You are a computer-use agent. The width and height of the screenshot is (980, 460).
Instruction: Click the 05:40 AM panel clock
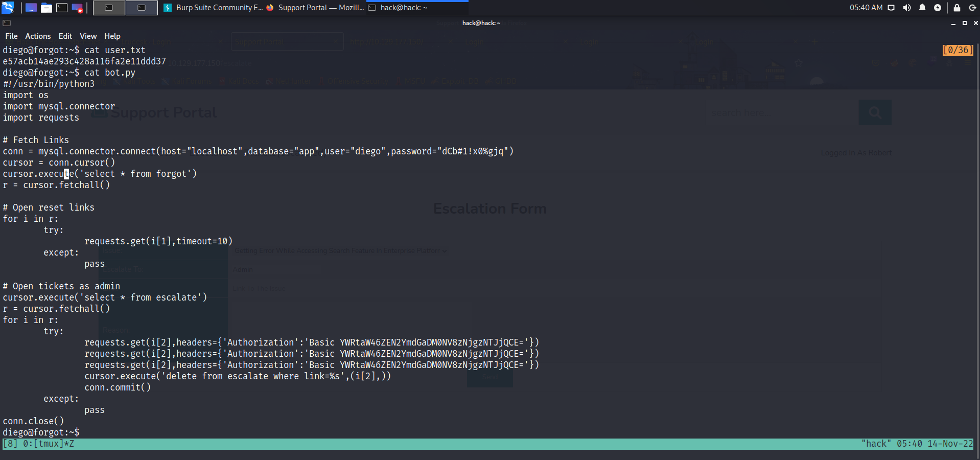coord(866,8)
